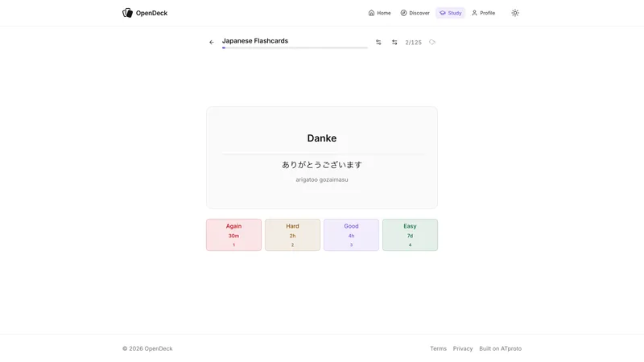
Task: Click the Japanese Flashcards title
Action: pos(255,41)
